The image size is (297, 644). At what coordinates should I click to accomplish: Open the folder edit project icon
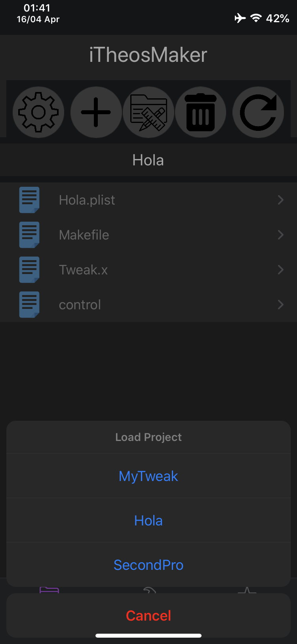point(148,112)
